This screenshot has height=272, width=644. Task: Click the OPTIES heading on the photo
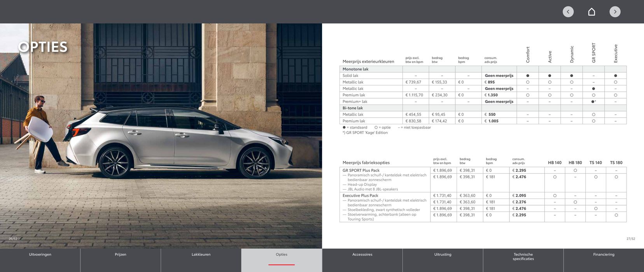(43, 47)
